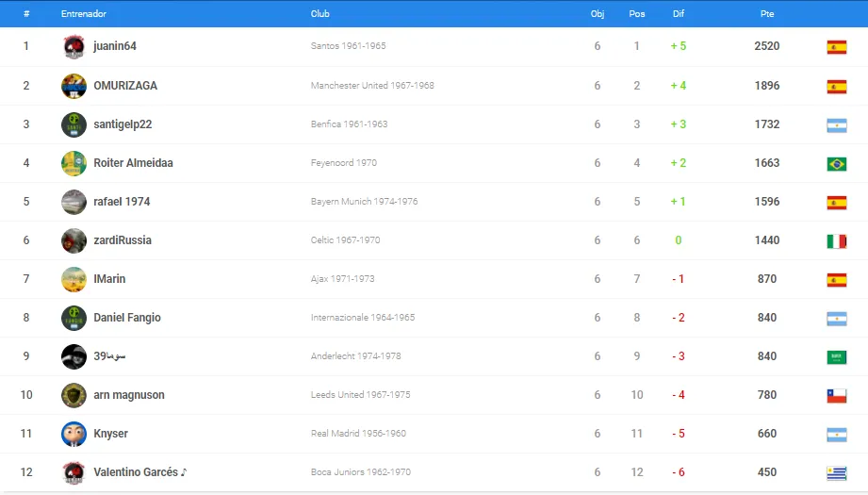Sort by the Club column header
The height and width of the screenshot is (495, 868).
(320, 14)
